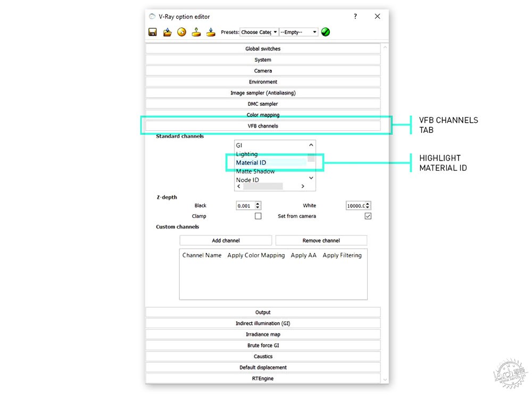The width and height of the screenshot is (532, 395).
Task: Click the Channel Name column header
Action: (x=202, y=255)
